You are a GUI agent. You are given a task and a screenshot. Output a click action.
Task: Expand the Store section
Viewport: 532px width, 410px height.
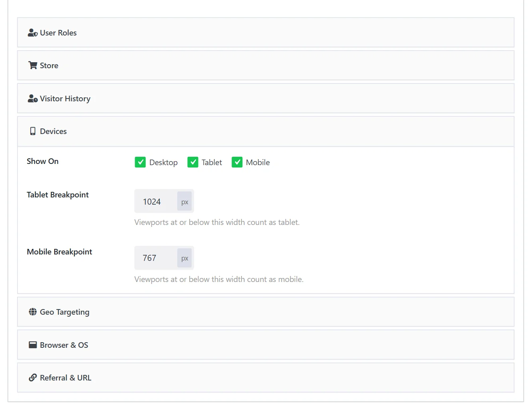[x=266, y=65]
